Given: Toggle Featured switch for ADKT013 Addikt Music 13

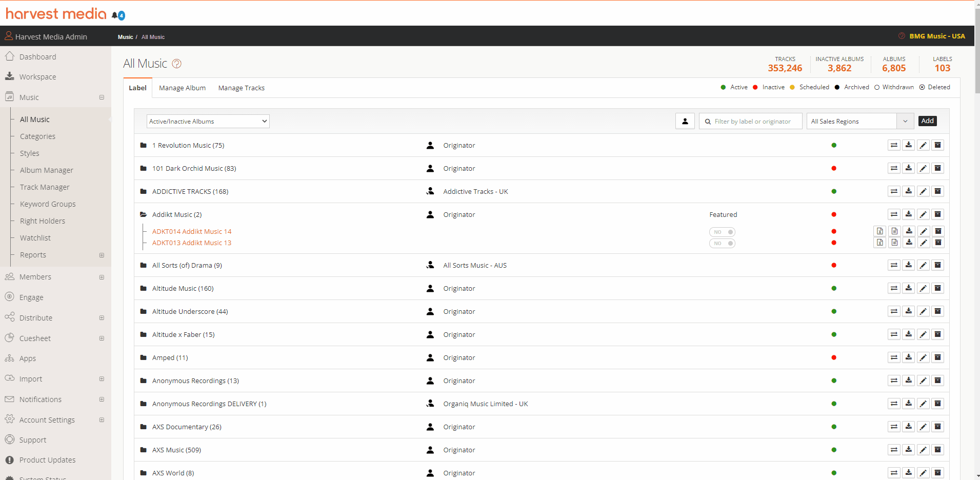Looking at the screenshot, I should [x=722, y=243].
